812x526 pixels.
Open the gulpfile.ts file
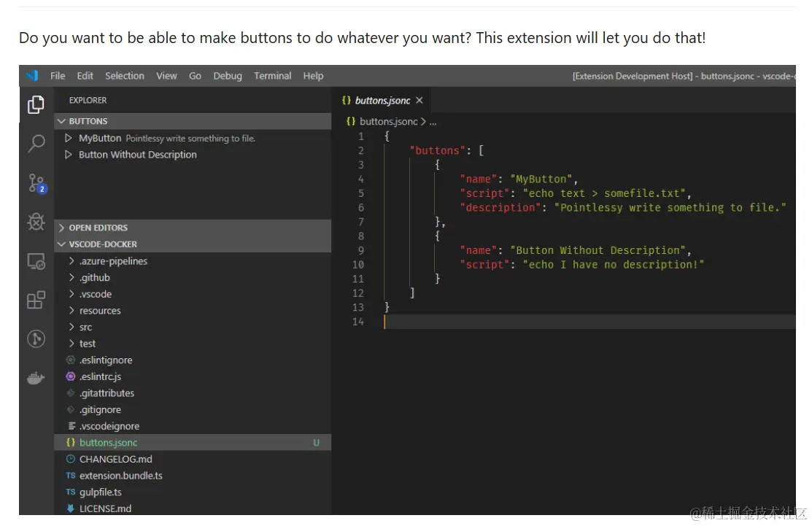(101, 492)
